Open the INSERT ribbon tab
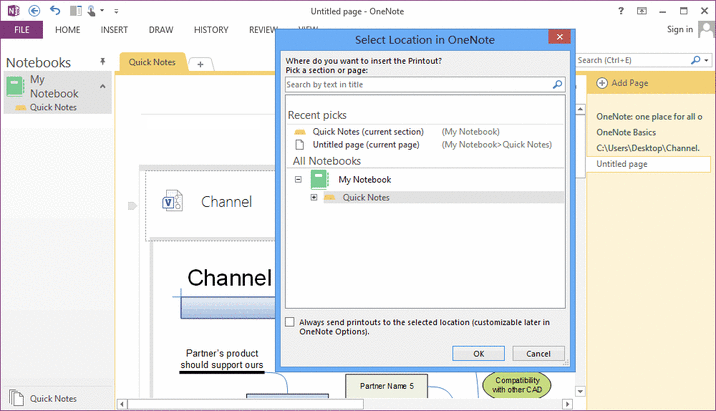716x411 pixels. tap(114, 30)
